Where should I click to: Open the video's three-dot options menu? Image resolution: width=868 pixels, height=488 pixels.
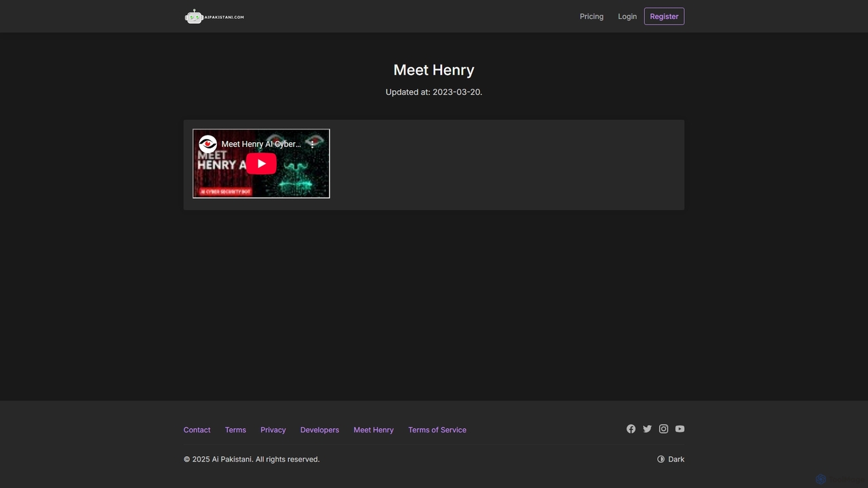click(313, 144)
